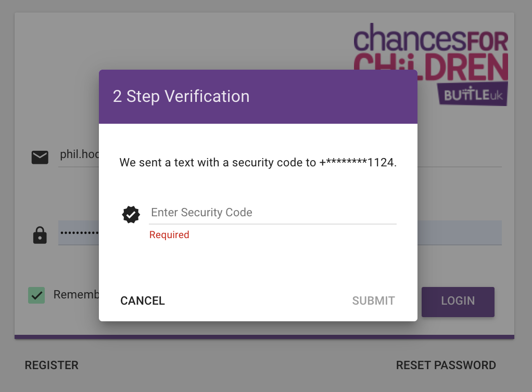Focus the Enter Security Code field
This screenshot has height=392, width=532.
point(272,213)
